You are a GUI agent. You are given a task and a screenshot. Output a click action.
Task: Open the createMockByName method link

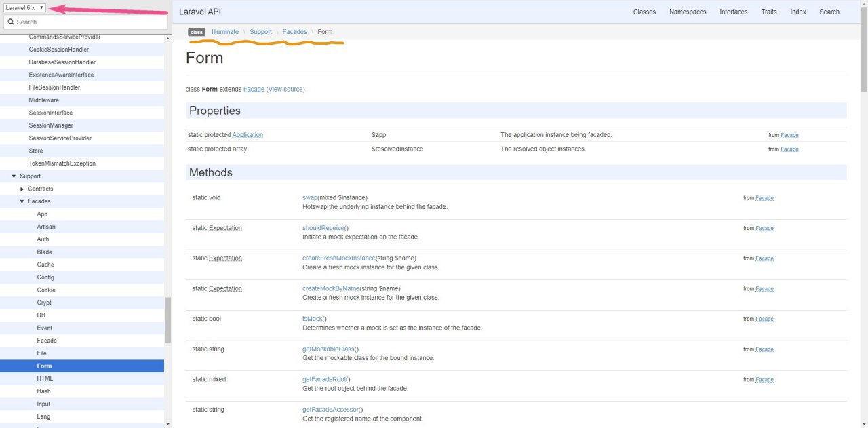point(331,289)
